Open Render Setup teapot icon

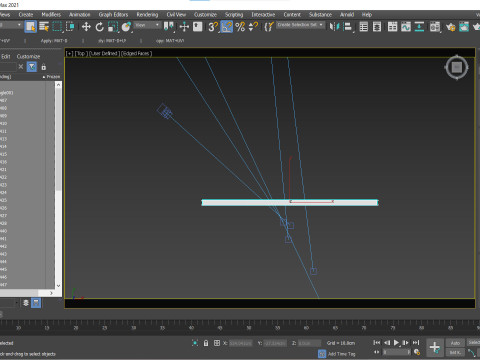tap(450, 27)
